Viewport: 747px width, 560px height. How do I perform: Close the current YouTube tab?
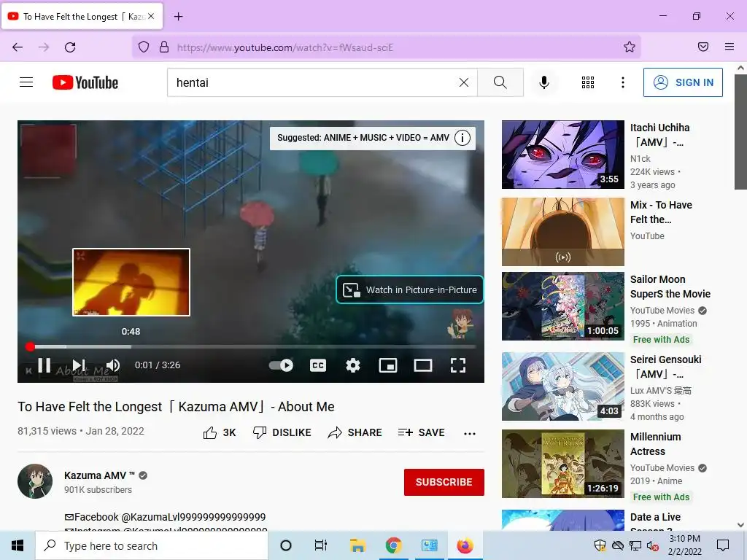[151, 16]
